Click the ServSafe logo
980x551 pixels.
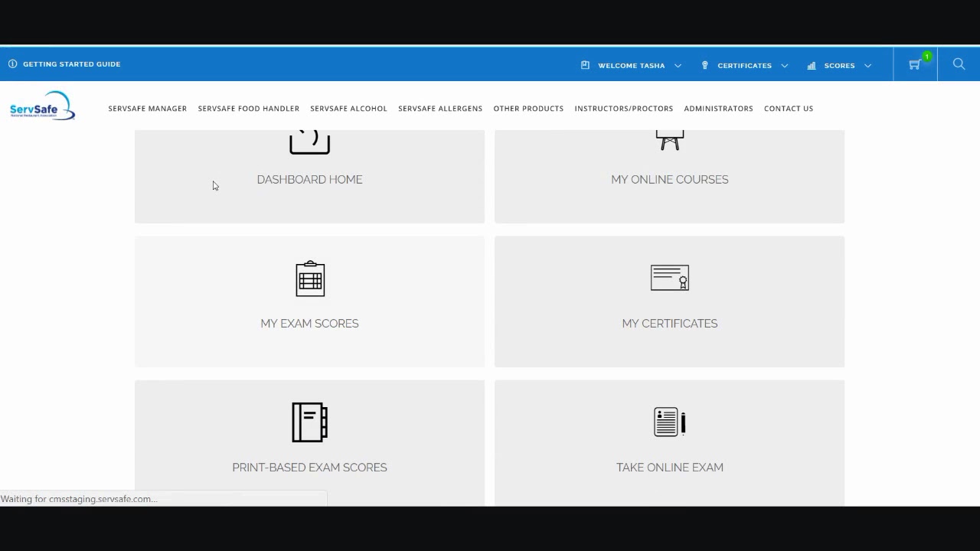42,106
